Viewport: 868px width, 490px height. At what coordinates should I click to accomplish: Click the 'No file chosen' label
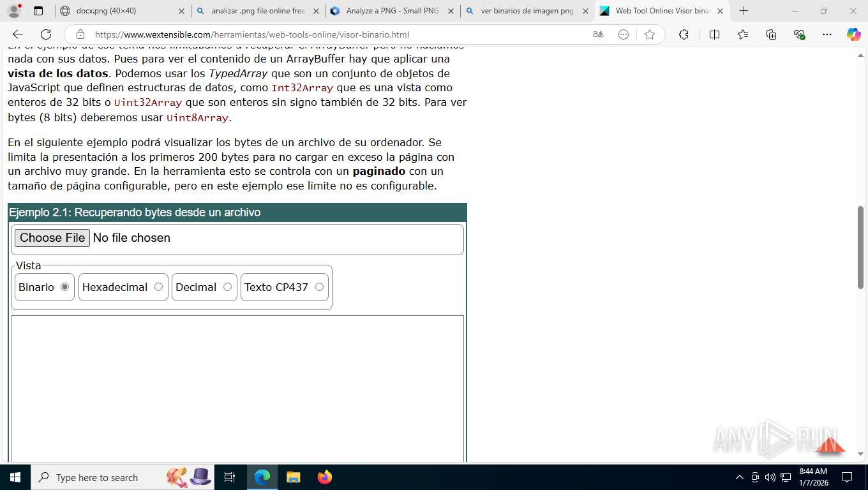point(131,238)
